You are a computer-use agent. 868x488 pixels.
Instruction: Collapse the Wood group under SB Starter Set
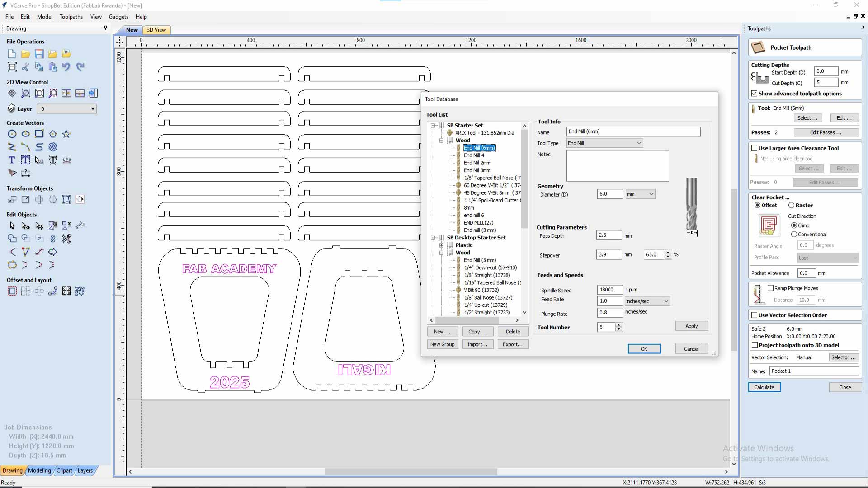[441, 141]
